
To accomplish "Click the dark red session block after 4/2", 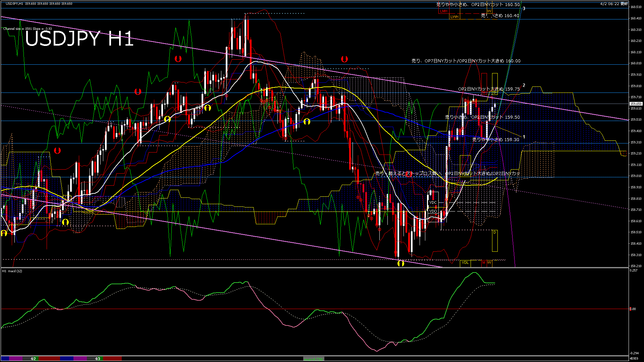I will (49, 359).
